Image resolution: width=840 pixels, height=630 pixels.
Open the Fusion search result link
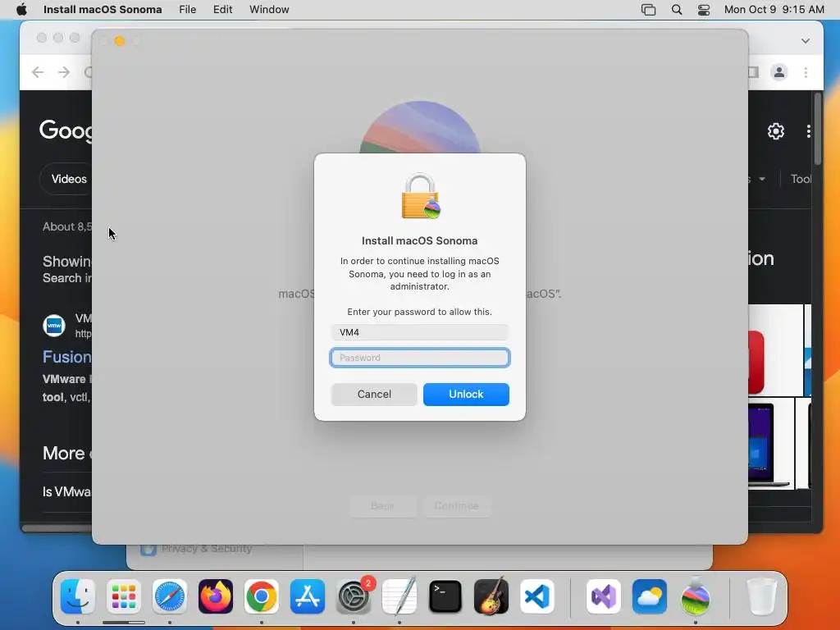(x=67, y=357)
